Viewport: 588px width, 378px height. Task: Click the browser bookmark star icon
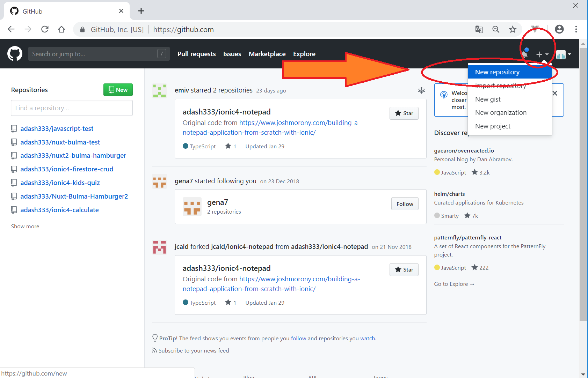pos(512,29)
